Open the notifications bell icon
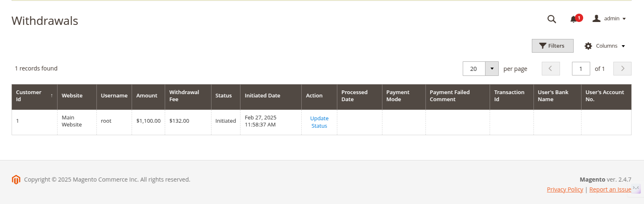Viewport: 644px width, 204px height. 573,19
